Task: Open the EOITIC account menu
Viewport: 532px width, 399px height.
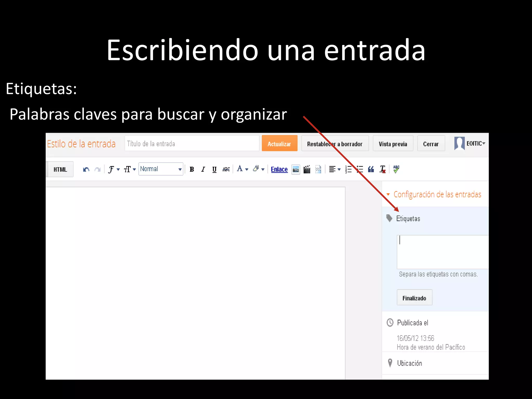Action: tap(476, 143)
